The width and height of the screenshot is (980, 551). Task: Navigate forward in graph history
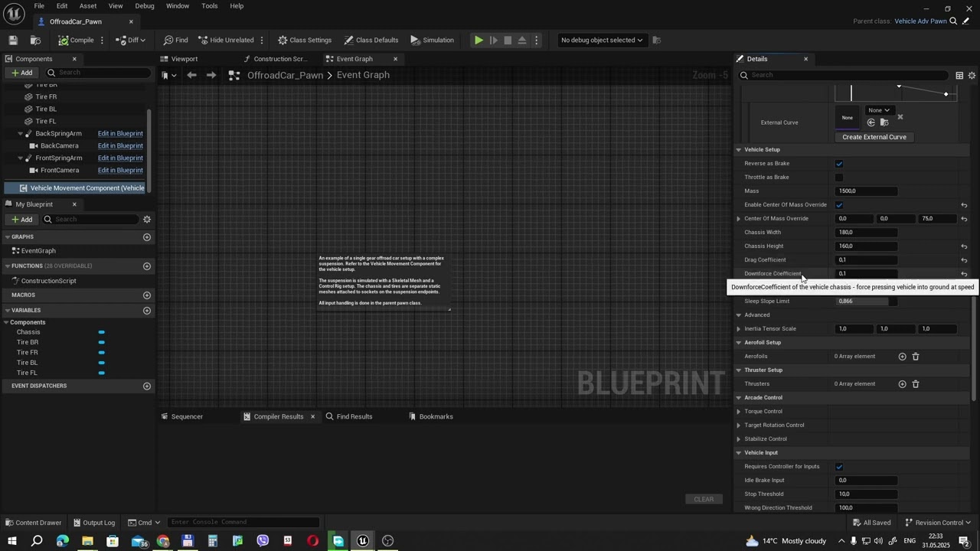click(x=211, y=75)
